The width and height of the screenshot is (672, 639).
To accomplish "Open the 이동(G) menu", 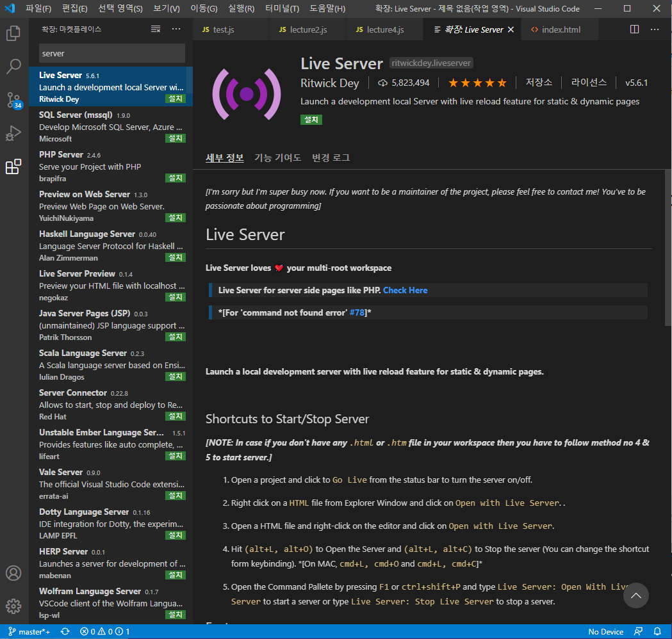I will pyautogui.click(x=204, y=8).
